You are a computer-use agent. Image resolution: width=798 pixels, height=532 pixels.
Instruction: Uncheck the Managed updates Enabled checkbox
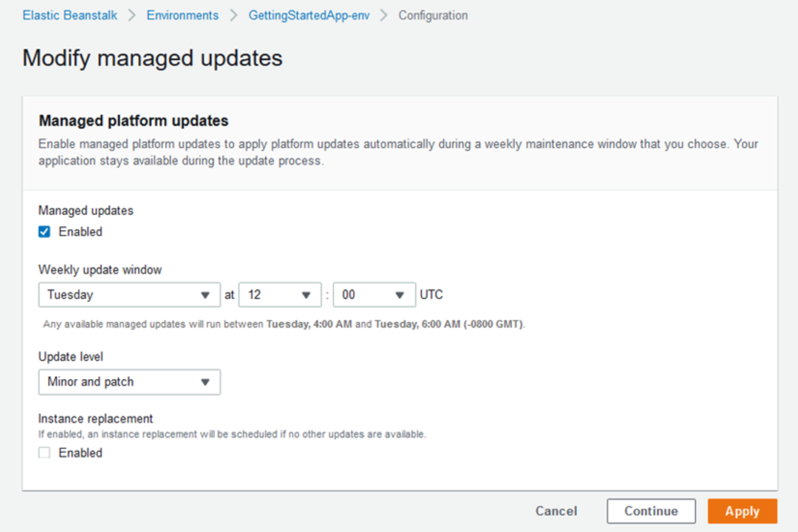click(x=44, y=232)
